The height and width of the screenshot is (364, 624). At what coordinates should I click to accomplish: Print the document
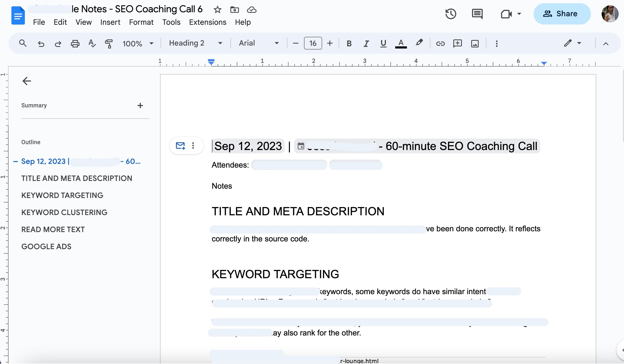click(75, 43)
